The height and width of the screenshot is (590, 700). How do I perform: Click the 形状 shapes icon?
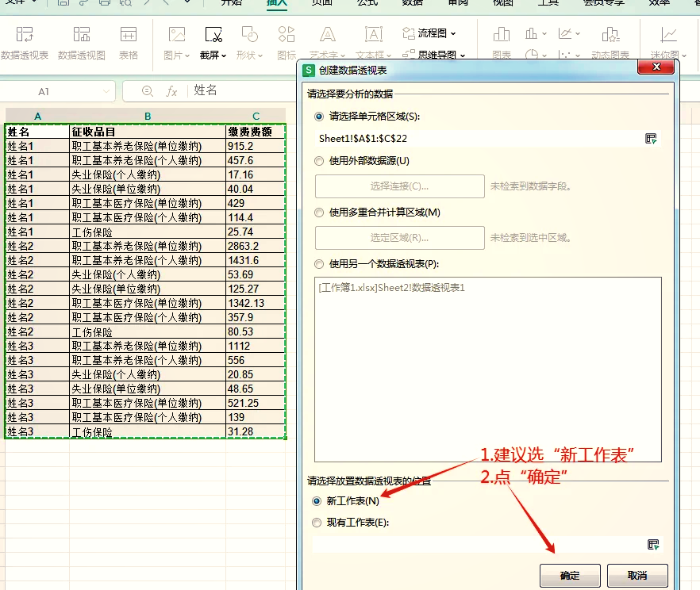tap(249, 34)
